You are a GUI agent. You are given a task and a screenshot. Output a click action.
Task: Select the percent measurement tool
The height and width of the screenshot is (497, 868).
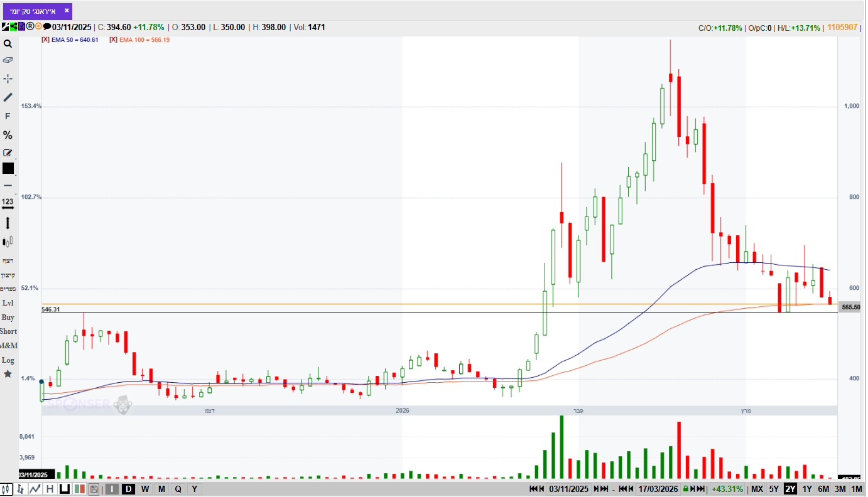tap(8, 135)
